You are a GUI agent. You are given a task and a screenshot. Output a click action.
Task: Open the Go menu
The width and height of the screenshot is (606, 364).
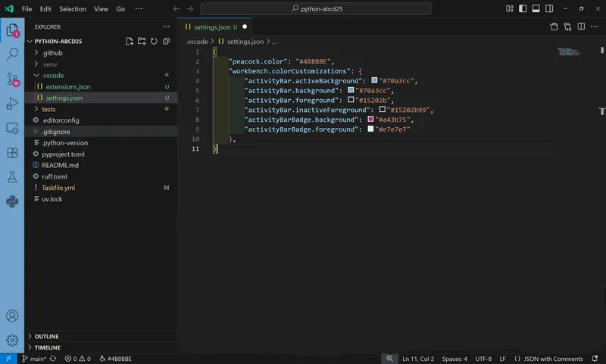point(120,8)
